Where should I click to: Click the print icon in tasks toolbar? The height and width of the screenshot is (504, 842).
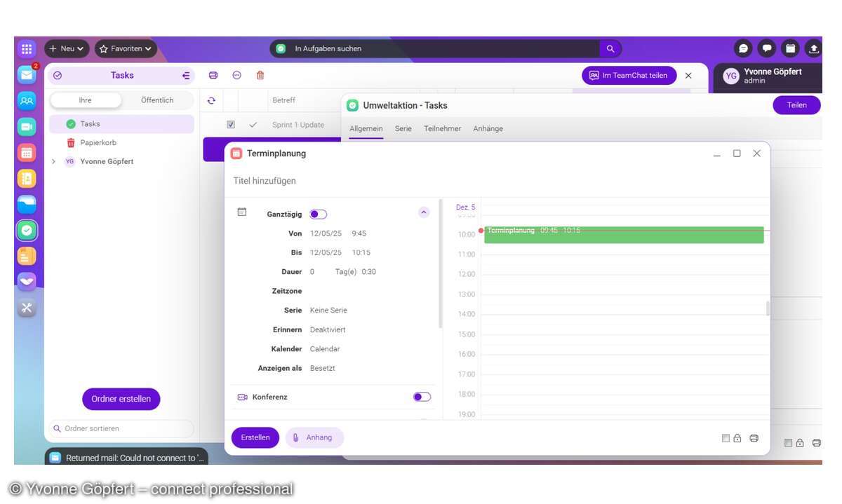[x=213, y=75]
